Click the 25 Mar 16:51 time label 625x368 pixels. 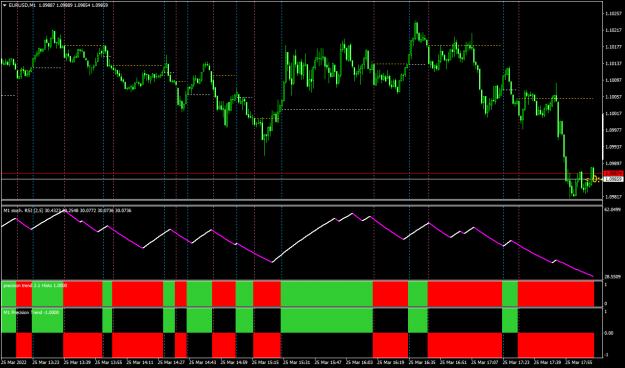point(454,363)
